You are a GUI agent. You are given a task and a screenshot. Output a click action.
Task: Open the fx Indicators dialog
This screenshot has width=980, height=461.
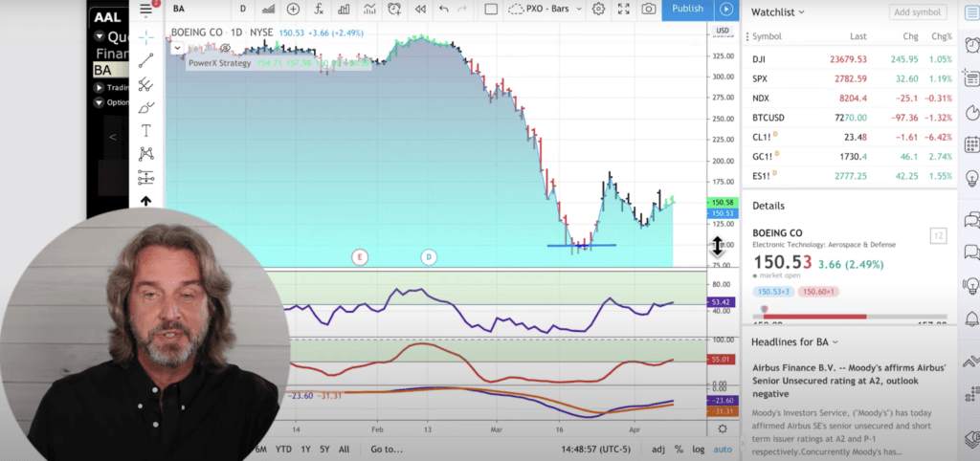click(x=319, y=9)
